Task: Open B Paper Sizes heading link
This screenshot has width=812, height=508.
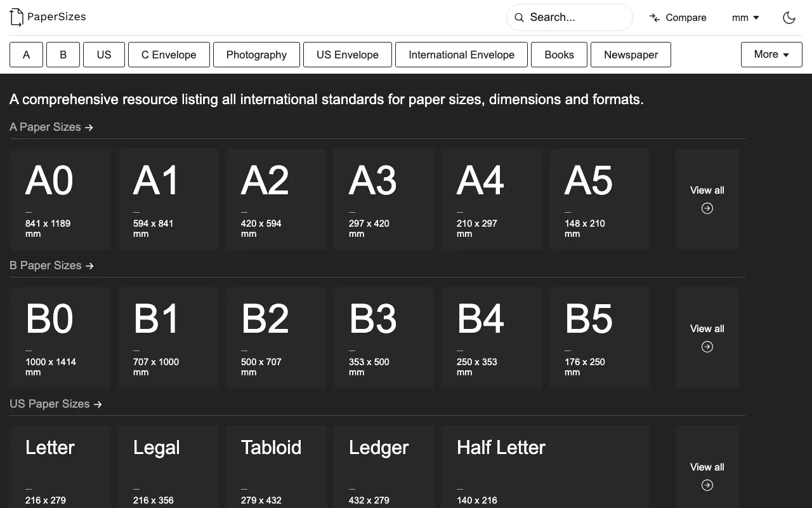Action: point(52,265)
